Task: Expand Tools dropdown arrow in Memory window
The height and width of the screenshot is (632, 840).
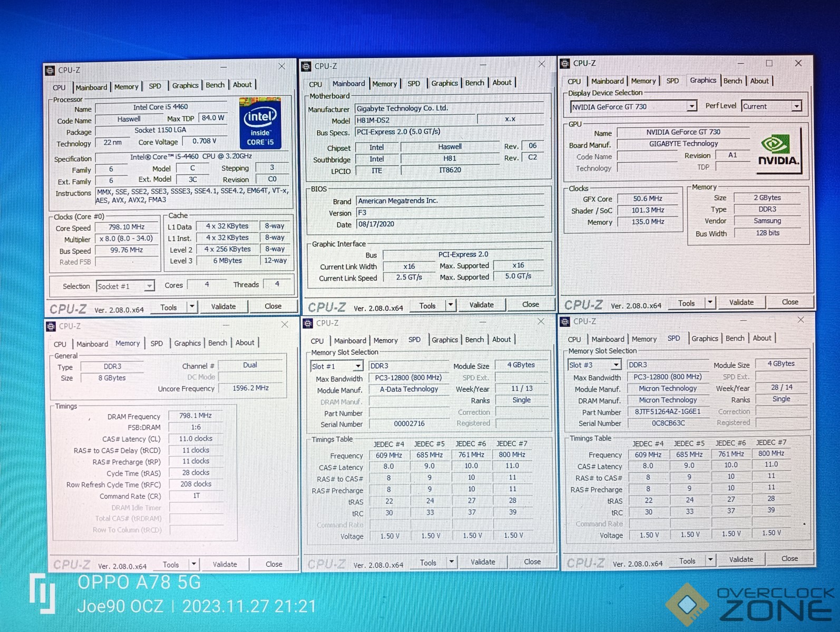Action: (x=194, y=564)
